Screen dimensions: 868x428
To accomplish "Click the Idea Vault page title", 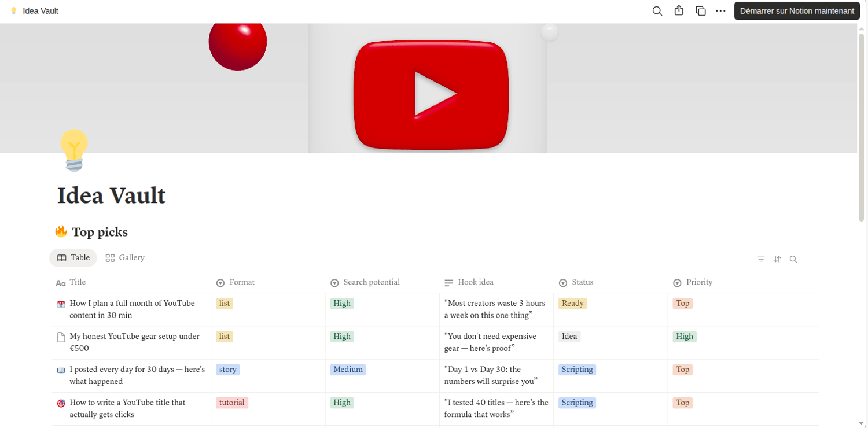I will [112, 195].
